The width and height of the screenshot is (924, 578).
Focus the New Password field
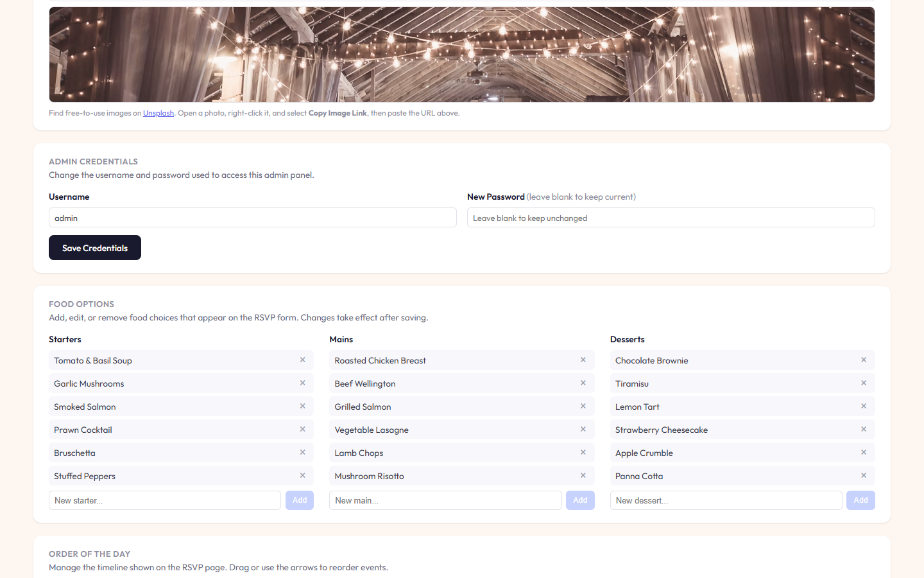coord(671,218)
